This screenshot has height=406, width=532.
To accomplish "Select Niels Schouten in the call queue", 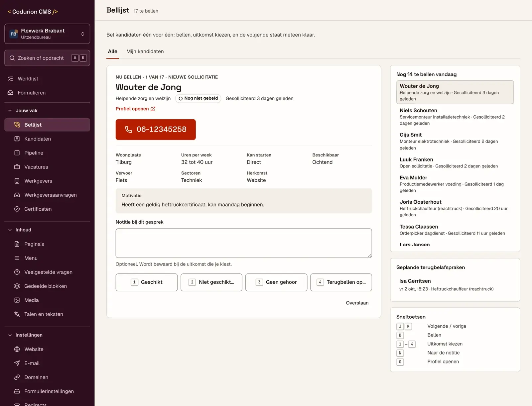I will pyautogui.click(x=455, y=117).
